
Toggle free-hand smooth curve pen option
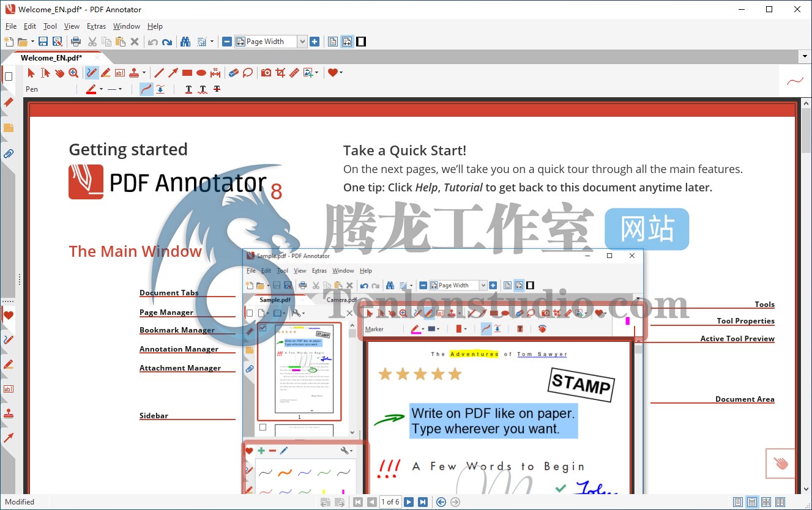pyautogui.click(x=146, y=89)
